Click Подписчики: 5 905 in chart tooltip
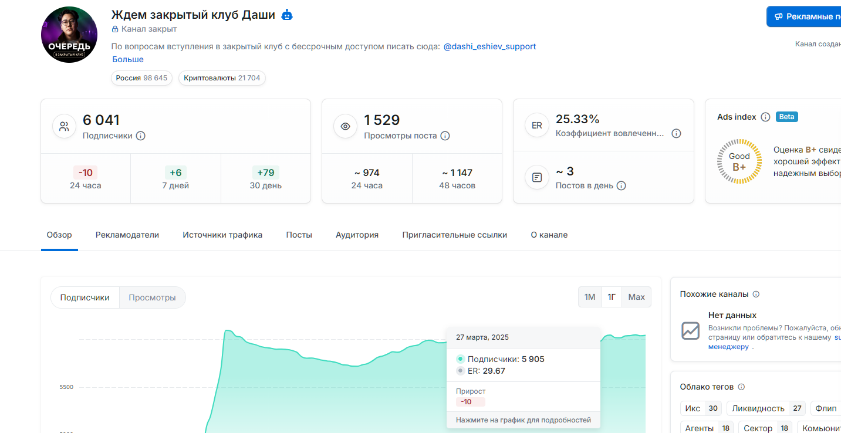This screenshot has width=841, height=433. click(x=500, y=359)
